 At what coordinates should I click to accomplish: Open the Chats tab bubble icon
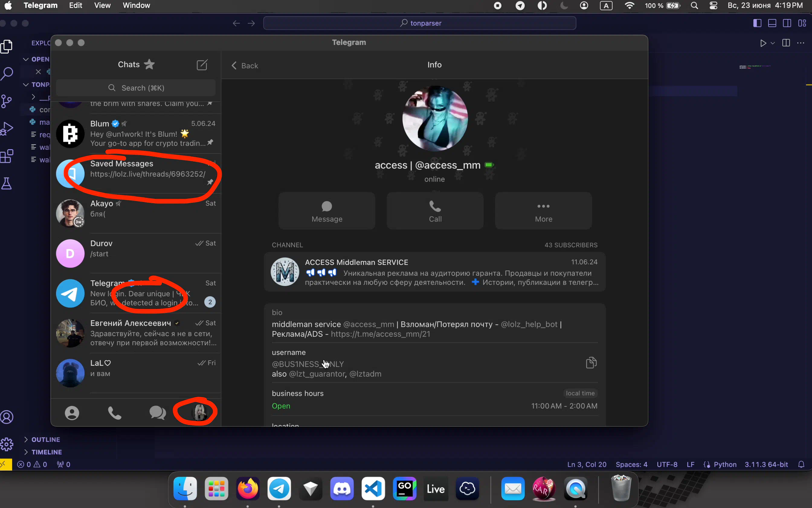(x=158, y=413)
